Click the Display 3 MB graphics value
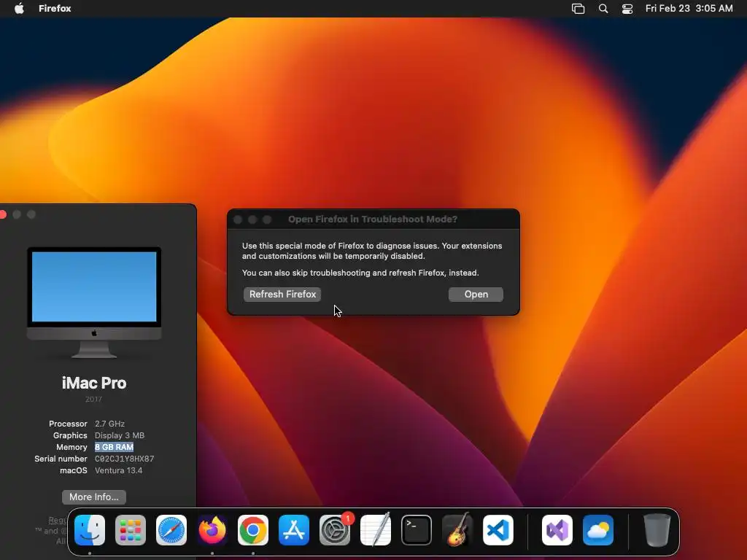This screenshot has height=560, width=747. point(120,435)
